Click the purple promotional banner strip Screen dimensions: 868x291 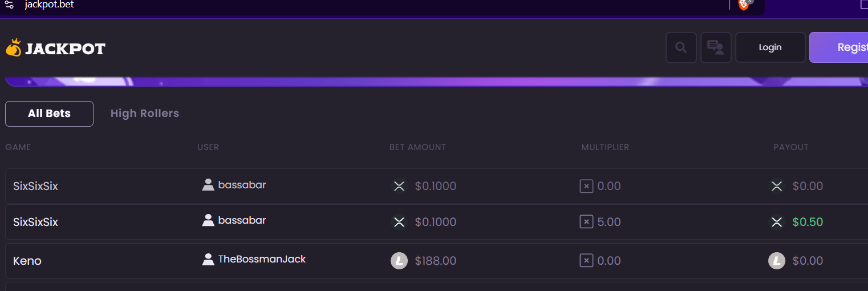click(433, 82)
